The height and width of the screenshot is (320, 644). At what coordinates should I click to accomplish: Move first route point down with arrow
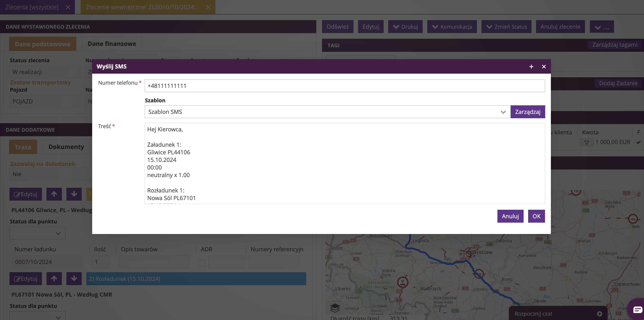74,194
